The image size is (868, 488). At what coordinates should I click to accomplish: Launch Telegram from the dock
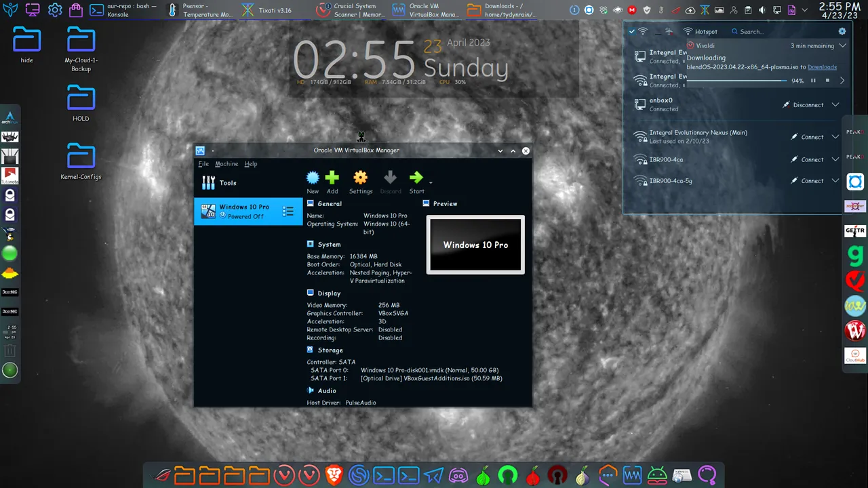(x=434, y=476)
